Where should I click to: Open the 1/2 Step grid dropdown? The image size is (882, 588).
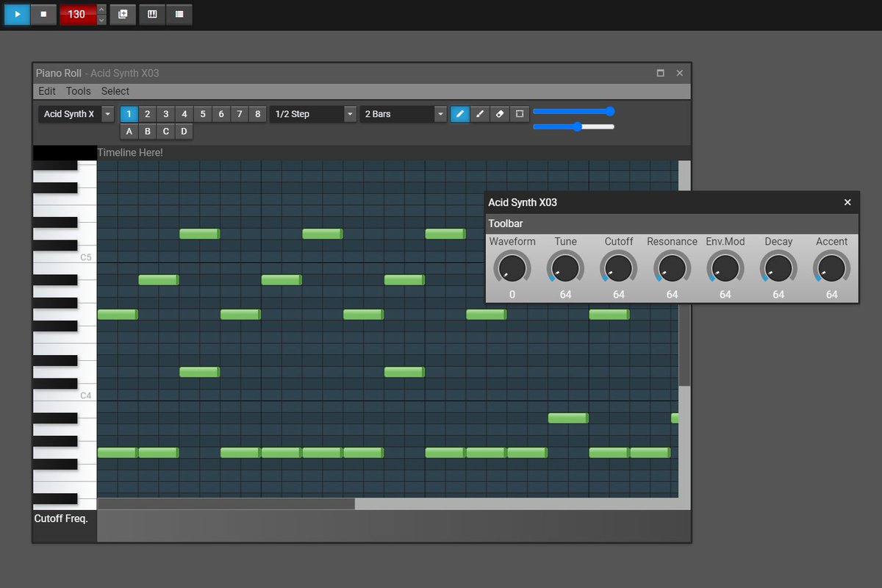point(313,114)
